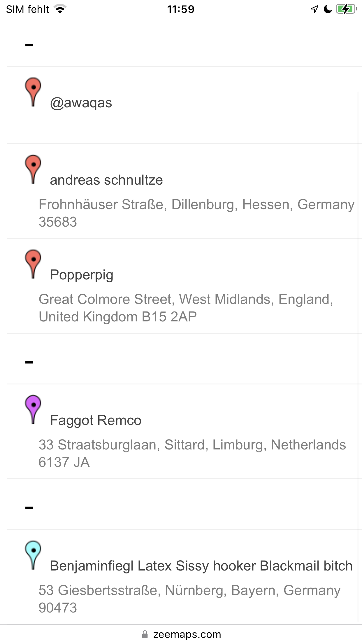The width and height of the screenshot is (362, 644).
Task: Tap the Wi-Fi status icon
Action: pyautogui.click(x=60, y=9)
